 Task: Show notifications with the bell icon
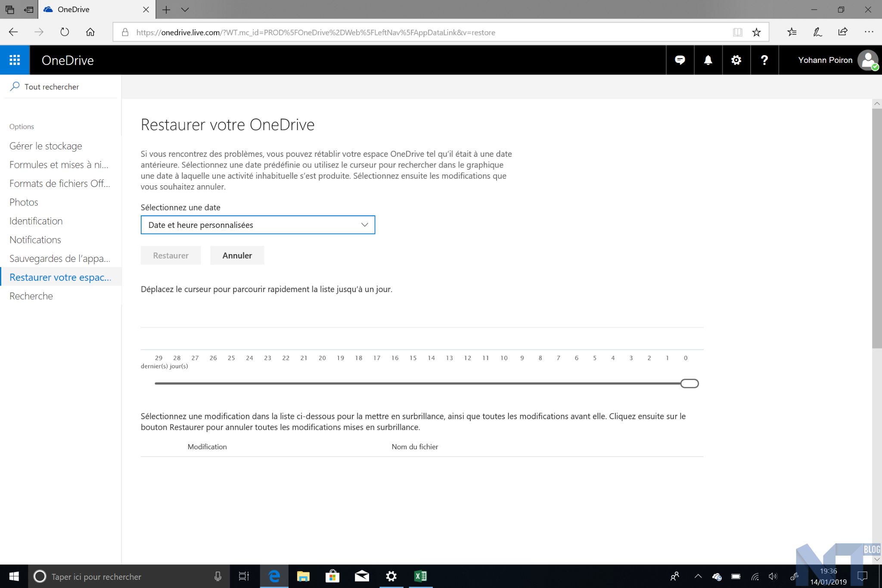click(708, 60)
